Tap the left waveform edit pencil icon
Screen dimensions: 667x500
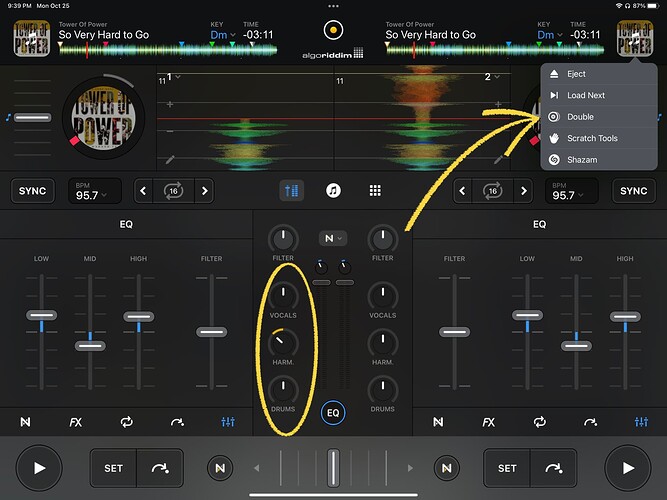(x=170, y=160)
